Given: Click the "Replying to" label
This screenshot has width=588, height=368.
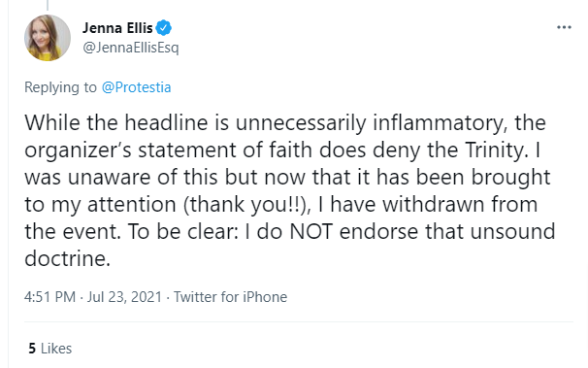Looking at the screenshot, I should pos(60,87).
